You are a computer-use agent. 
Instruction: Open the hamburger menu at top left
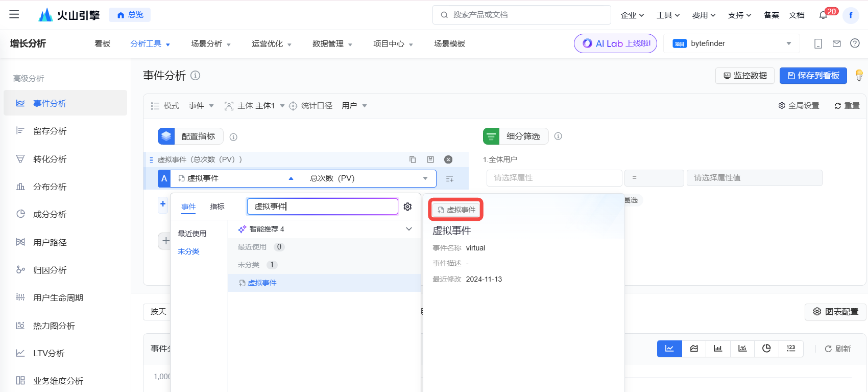[x=14, y=14]
